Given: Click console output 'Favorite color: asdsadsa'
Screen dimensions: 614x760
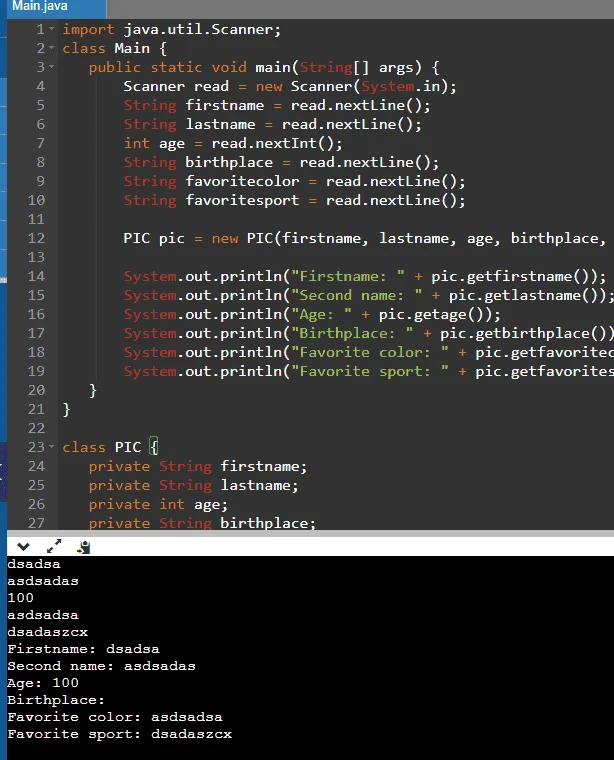Looking at the screenshot, I should tap(115, 717).
